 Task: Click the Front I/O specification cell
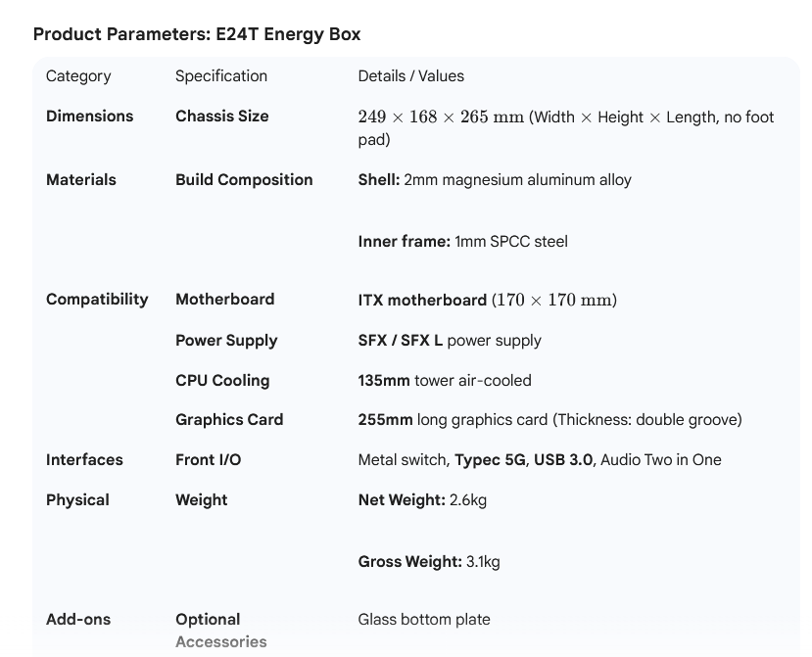tap(208, 460)
